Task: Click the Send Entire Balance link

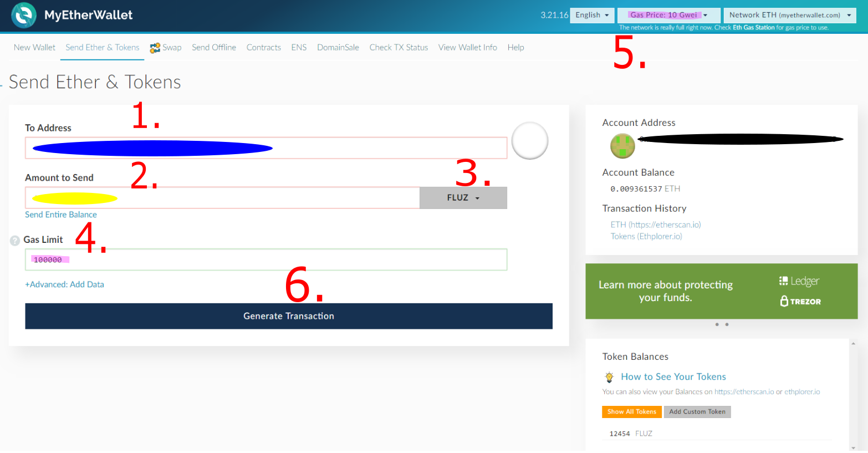Action: click(x=61, y=215)
